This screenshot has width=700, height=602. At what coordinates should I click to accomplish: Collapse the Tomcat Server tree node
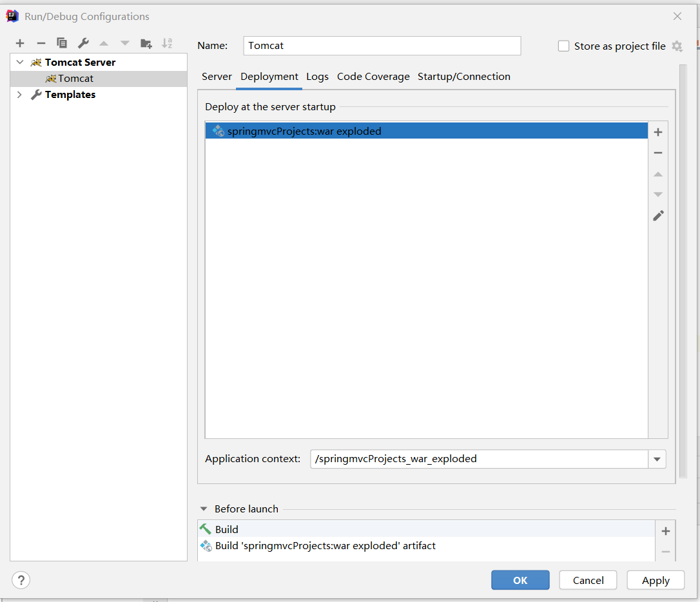(x=19, y=62)
